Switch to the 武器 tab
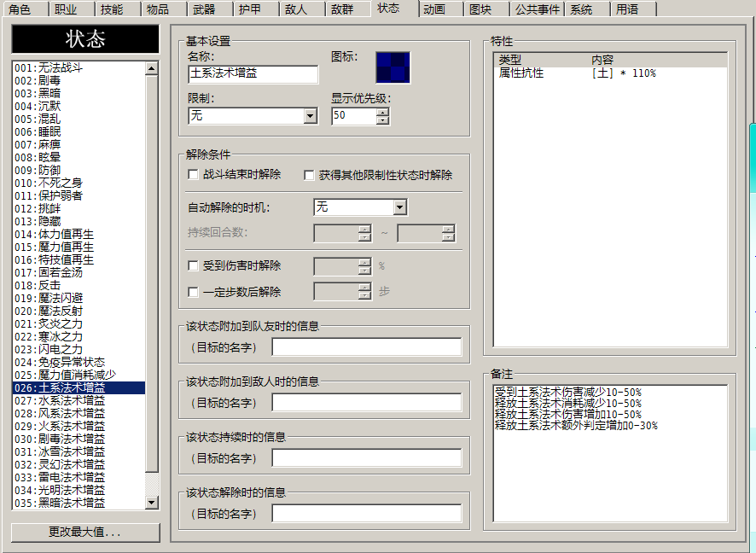The height and width of the screenshot is (553, 756). [x=209, y=9]
